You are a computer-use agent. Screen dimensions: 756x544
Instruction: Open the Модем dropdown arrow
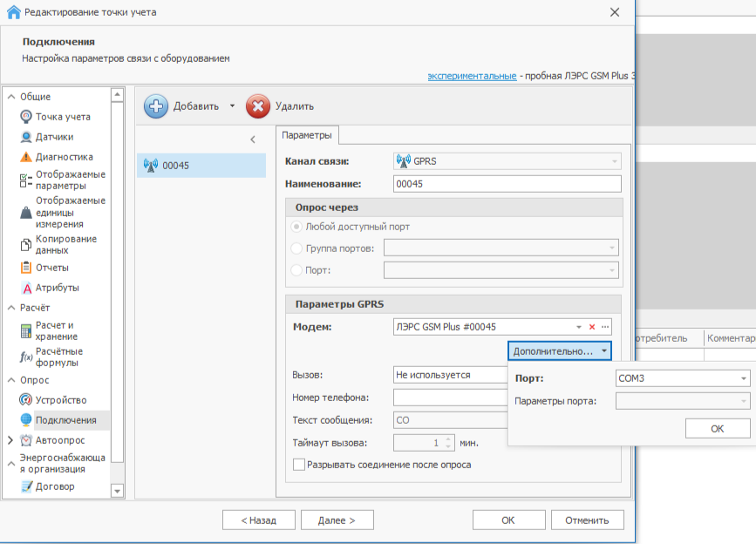coord(579,327)
